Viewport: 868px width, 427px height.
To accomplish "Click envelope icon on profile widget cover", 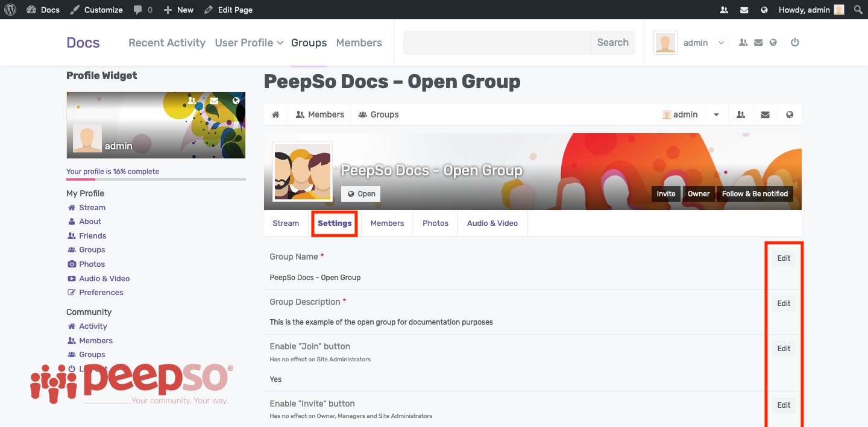I will click(214, 101).
